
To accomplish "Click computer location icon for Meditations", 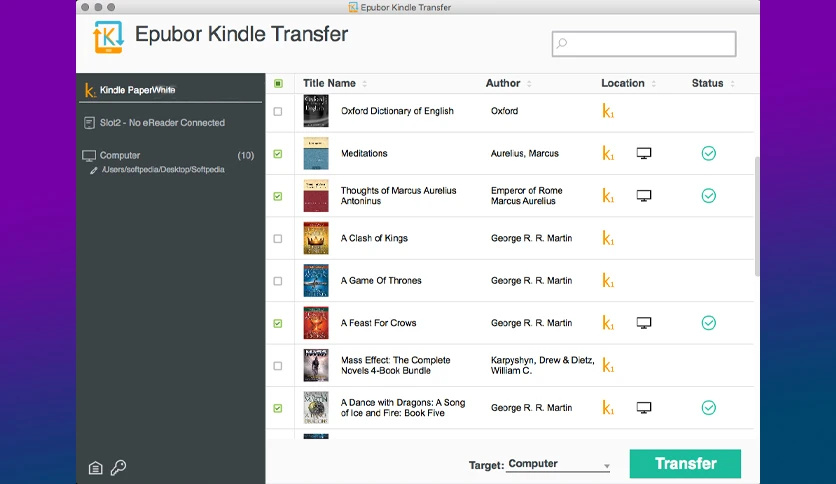I will point(644,154).
